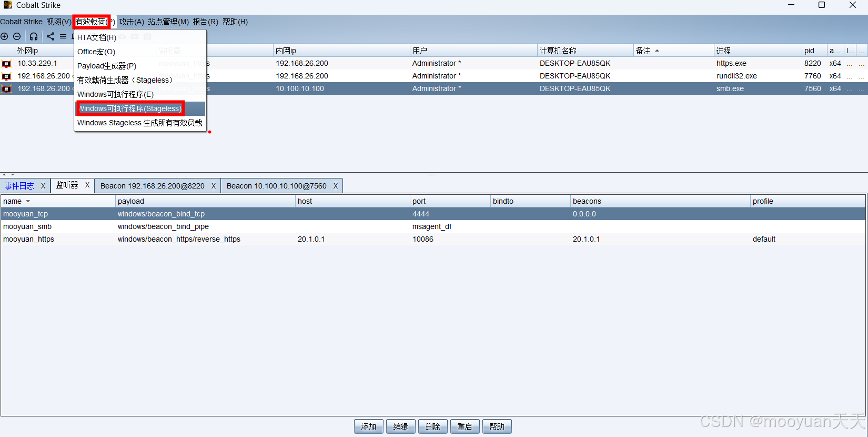Click the 重启 button
Screen dimensions: 868x437
click(465, 426)
